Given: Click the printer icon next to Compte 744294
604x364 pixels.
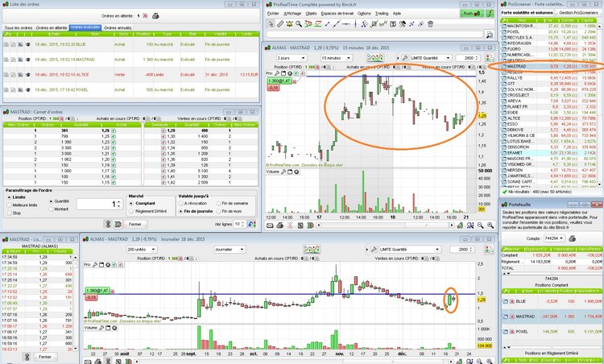Looking at the screenshot, I should (573, 238).
